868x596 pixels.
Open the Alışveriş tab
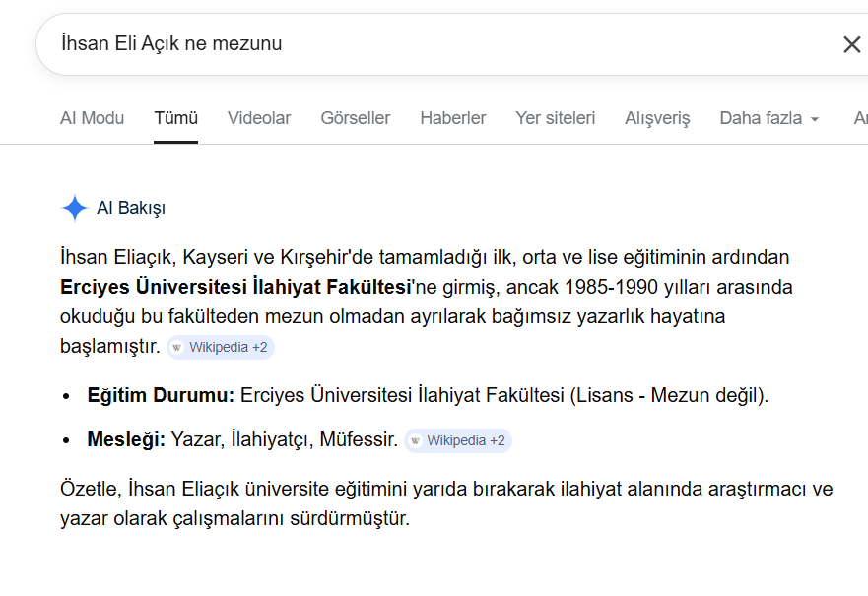[x=656, y=117]
